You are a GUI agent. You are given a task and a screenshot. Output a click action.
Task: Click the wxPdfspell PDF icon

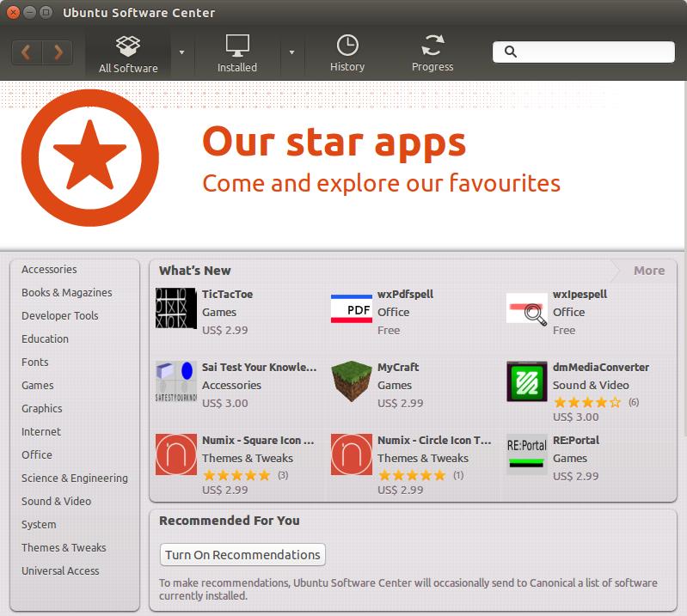(x=352, y=308)
